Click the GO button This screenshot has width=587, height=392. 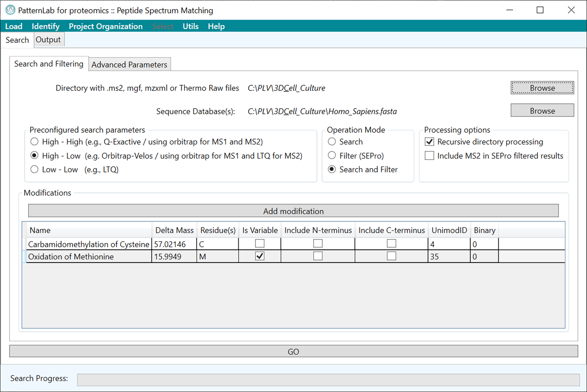(293, 351)
